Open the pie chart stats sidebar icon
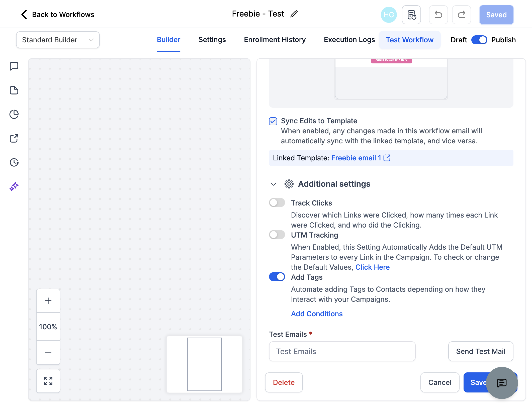 14,114
